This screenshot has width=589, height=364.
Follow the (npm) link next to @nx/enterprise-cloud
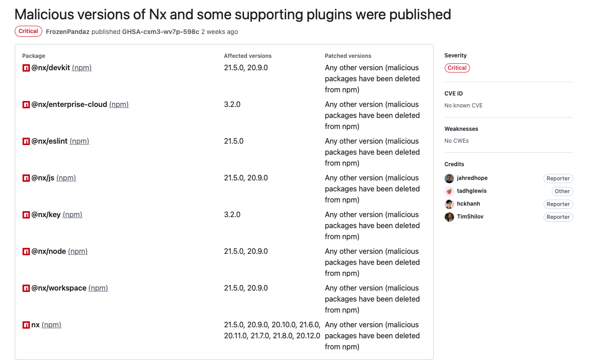click(119, 104)
